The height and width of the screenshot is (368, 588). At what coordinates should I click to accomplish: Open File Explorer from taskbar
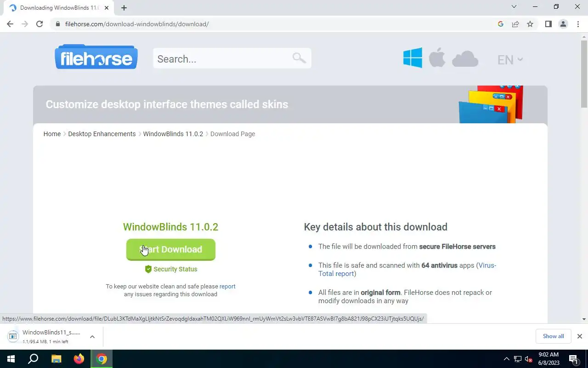[56, 359]
